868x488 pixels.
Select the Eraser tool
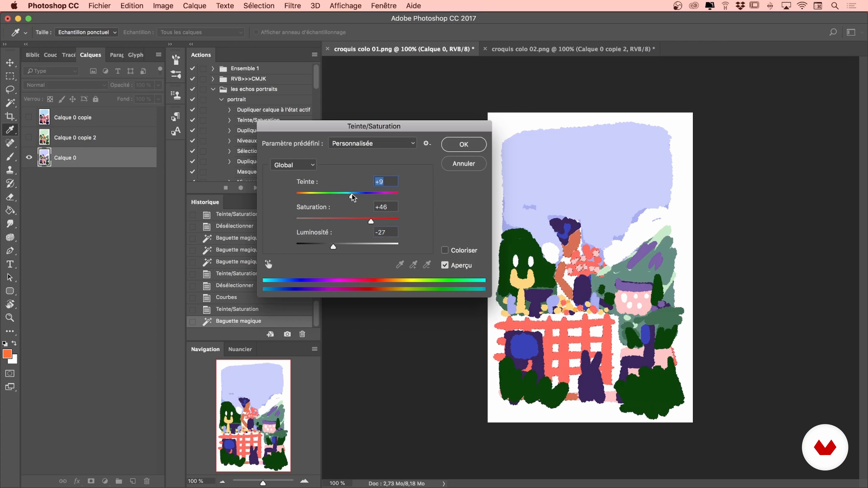(x=10, y=197)
